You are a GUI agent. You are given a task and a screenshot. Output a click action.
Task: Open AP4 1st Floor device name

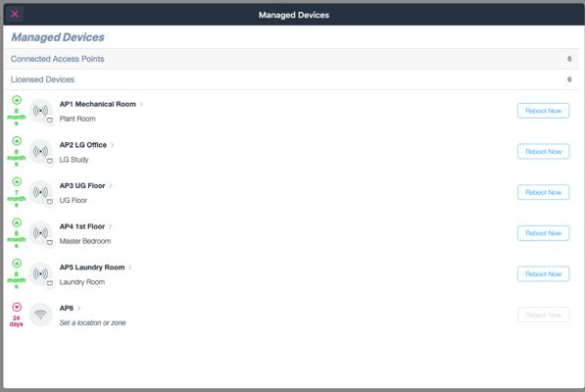coord(82,226)
